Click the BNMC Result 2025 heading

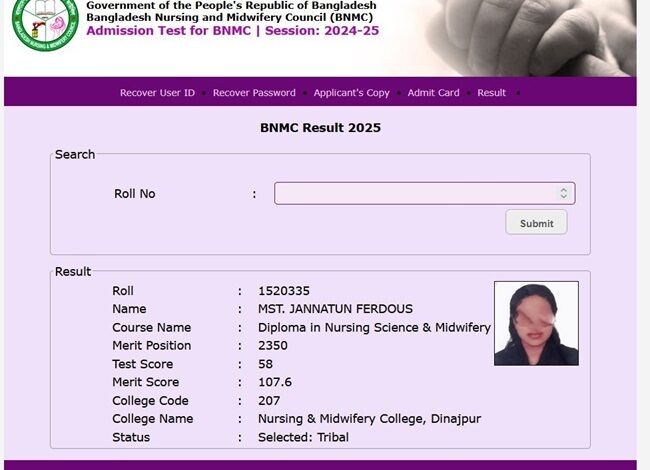[320, 128]
